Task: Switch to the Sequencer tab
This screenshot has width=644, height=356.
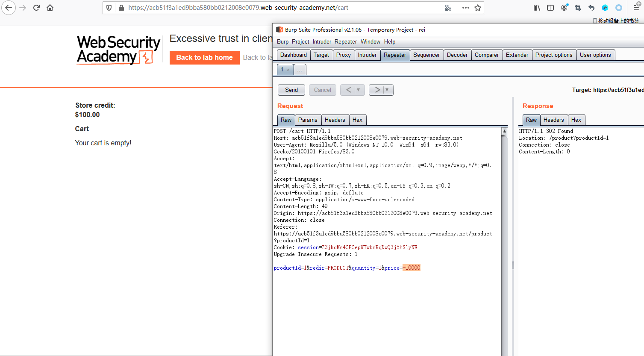Action: click(x=426, y=55)
